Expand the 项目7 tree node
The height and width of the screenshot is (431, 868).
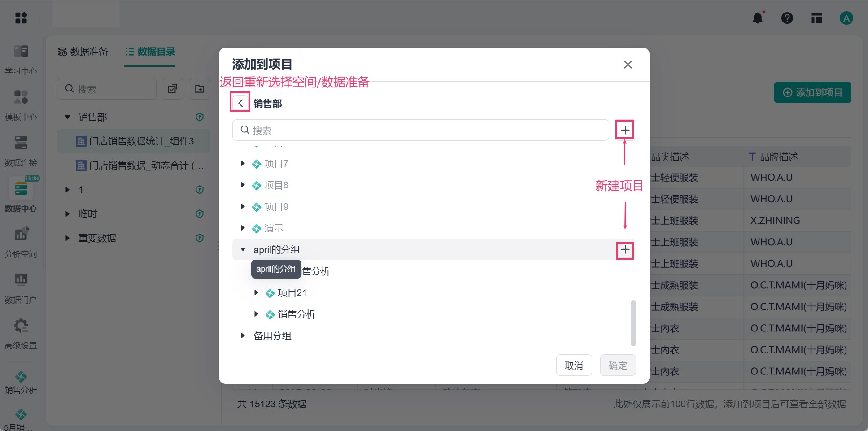(x=243, y=164)
